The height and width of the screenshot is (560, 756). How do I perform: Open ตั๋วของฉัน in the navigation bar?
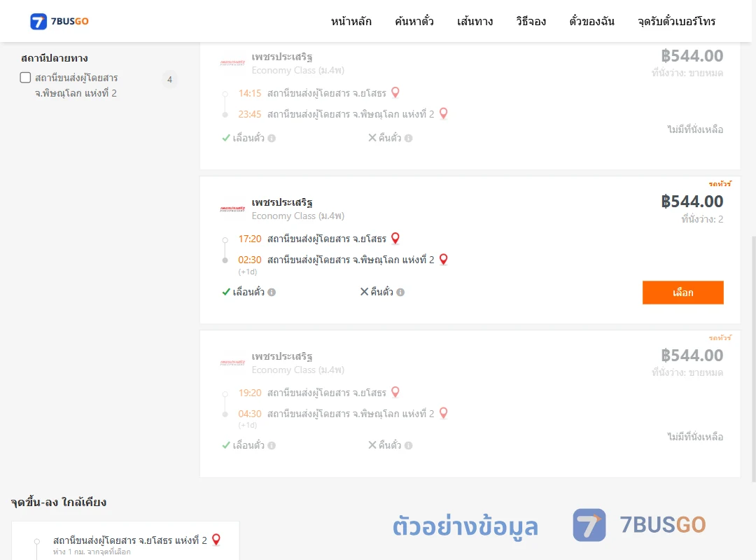591,21
